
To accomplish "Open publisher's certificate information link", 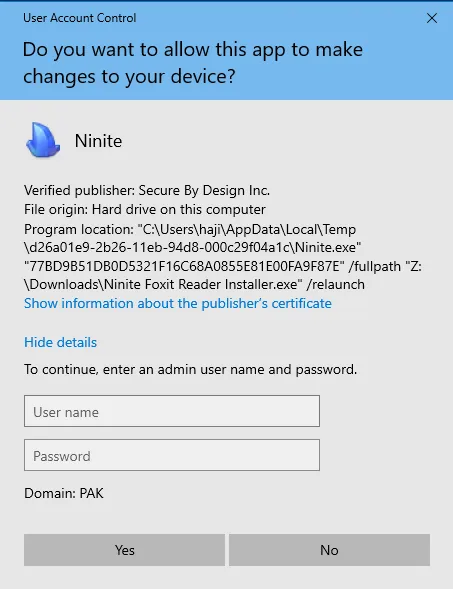I will pos(178,303).
